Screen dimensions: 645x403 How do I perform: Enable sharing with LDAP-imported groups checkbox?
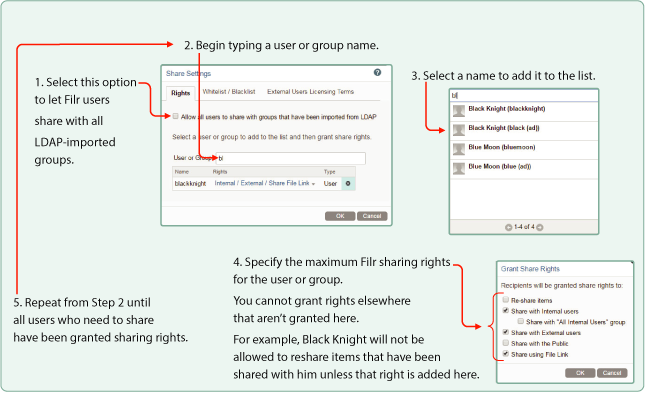[x=176, y=117]
